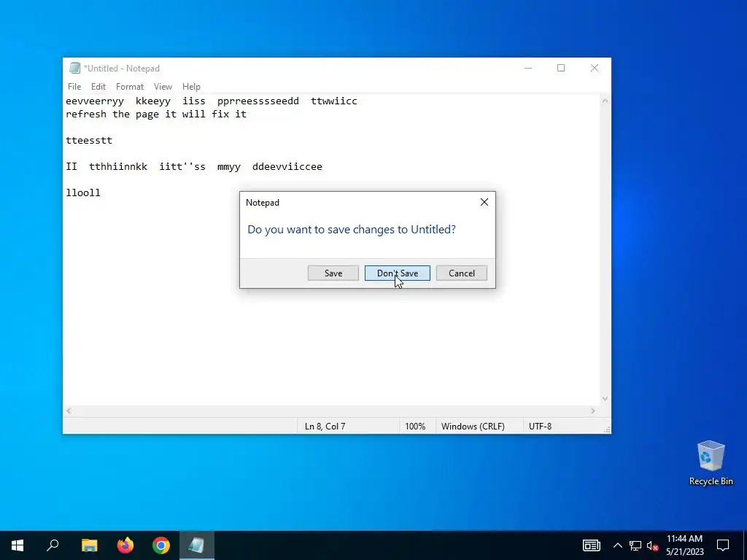Close the Notepad save dialog with X
The image size is (747, 560).
484,203
